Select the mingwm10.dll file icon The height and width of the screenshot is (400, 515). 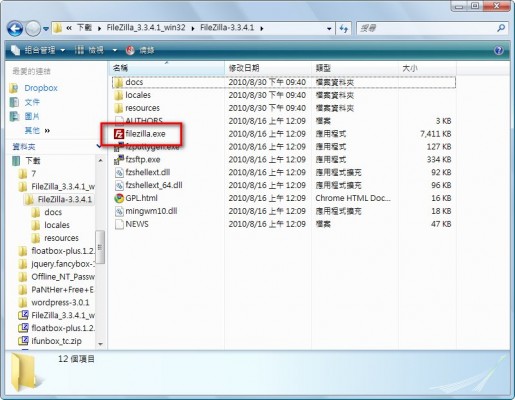[119, 211]
